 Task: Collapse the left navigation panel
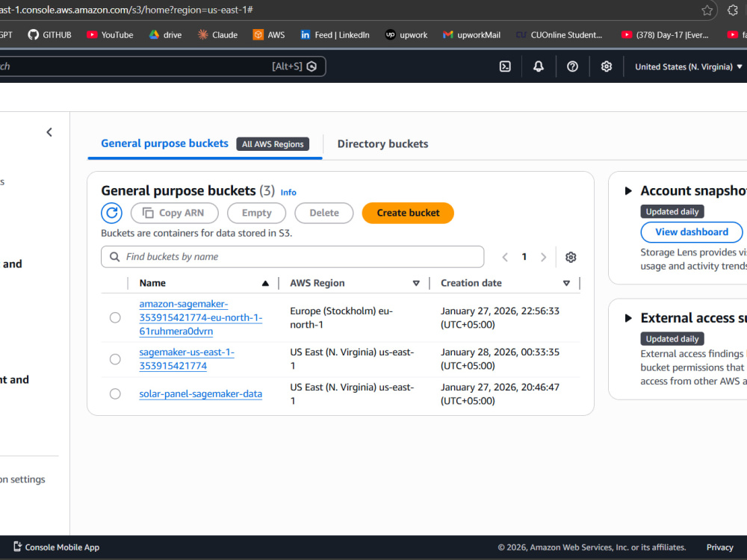pos(49,132)
